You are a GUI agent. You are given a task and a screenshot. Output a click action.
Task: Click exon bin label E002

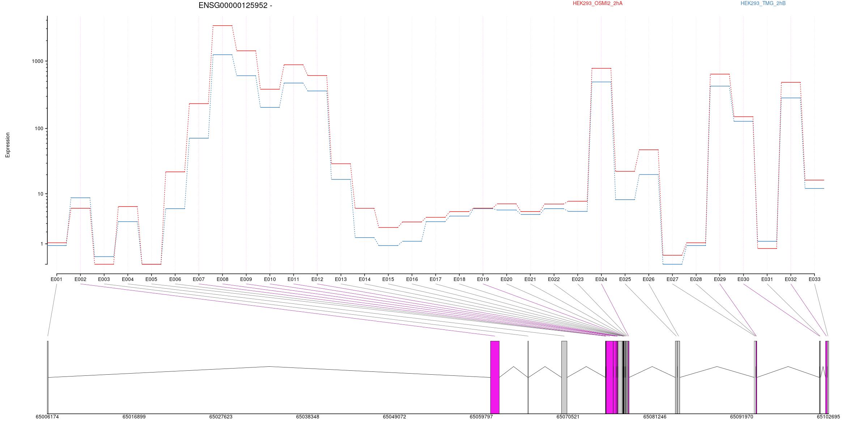(80, 279)
